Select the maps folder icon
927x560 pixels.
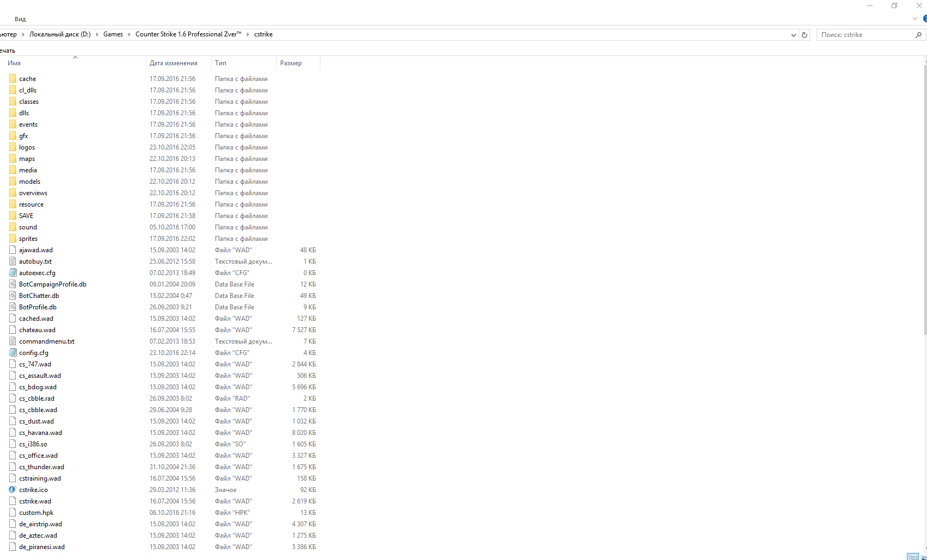coord(13,159)
